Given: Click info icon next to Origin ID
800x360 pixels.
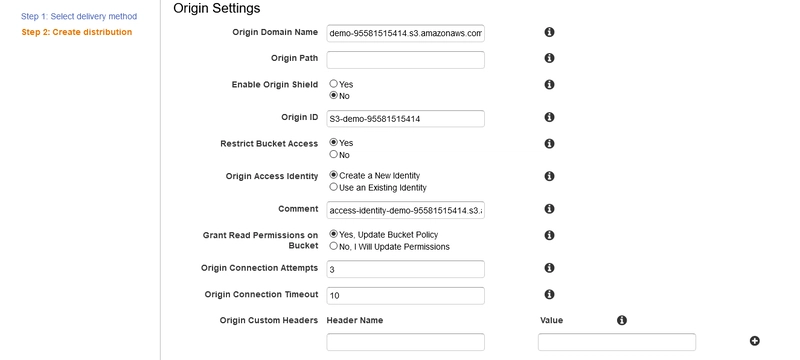Looking at the screenshot, I should [x=549, y=117].
